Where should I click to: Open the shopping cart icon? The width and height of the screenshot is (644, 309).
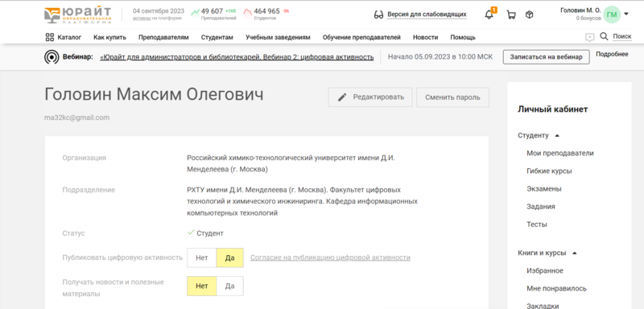(x=511, y=14)
